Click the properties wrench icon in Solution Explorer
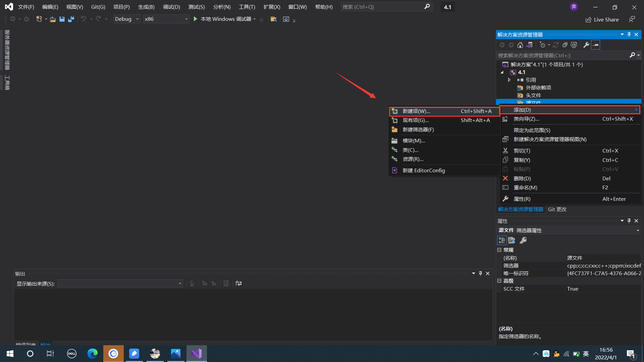 tap(586, 45)
